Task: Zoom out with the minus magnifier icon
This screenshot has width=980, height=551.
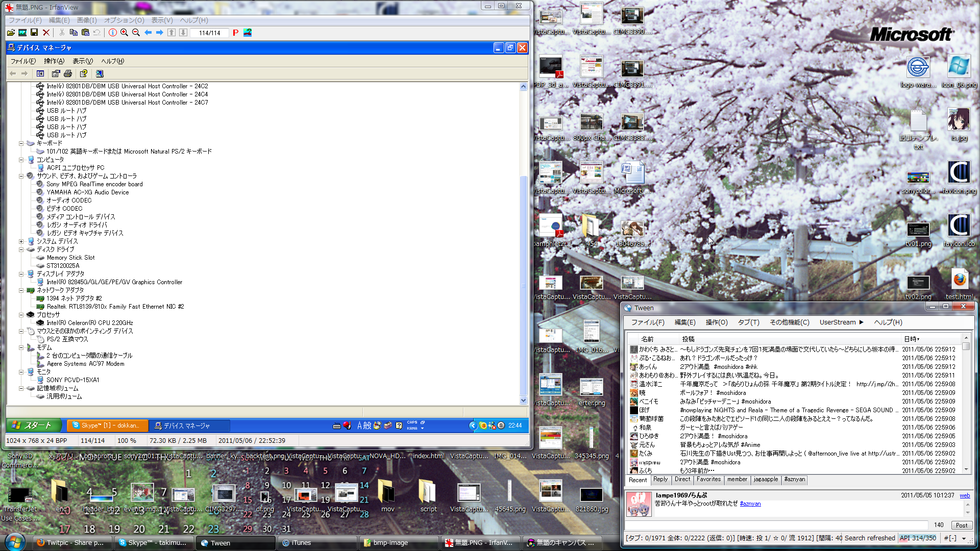Action: click(x=136, y=33)
